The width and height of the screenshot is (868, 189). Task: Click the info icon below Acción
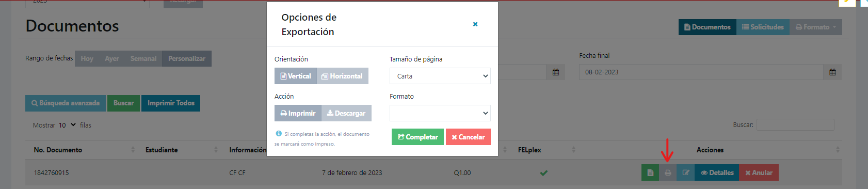coord(279,133)
